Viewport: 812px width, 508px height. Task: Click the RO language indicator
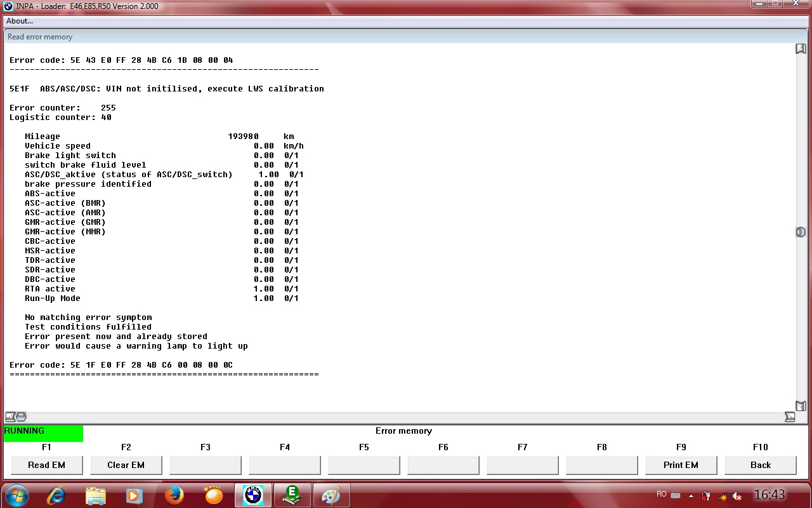662,494
